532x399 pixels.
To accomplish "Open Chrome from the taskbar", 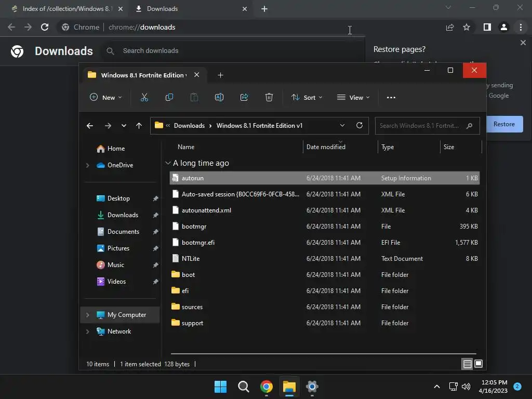I will point(267,387).
